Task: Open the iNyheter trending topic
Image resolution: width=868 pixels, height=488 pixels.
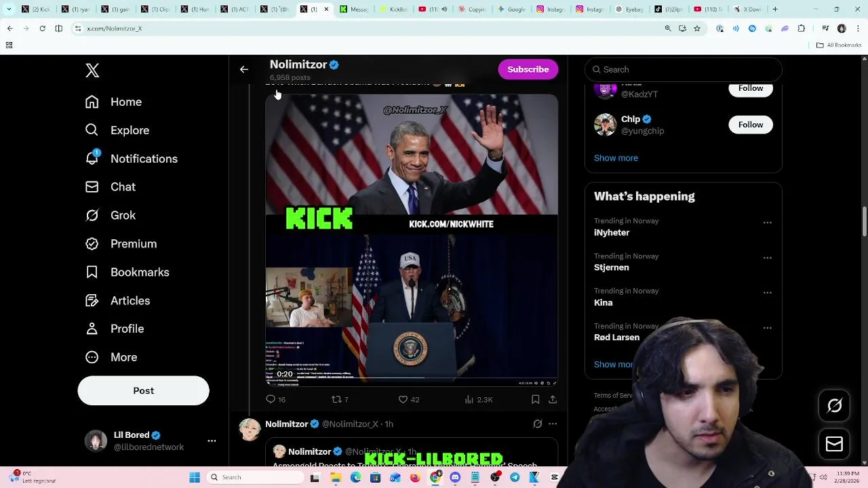Action: tap(612, 232)
